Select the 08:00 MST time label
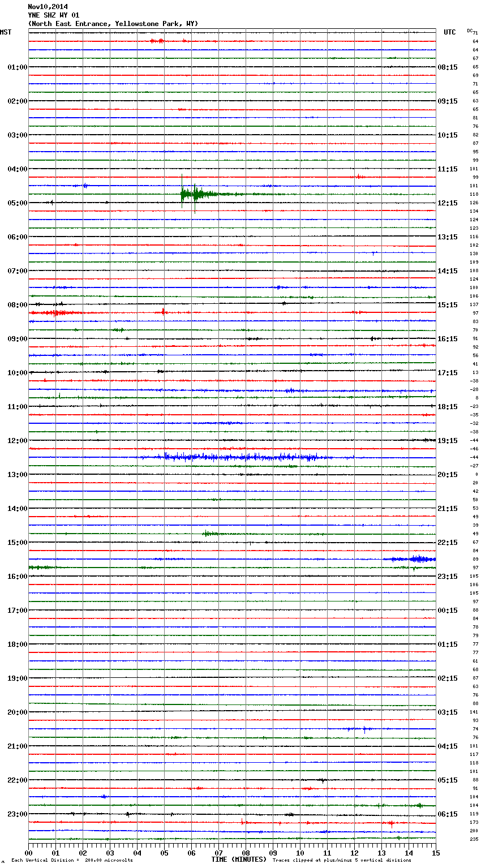This screenshot has height=868, width=481. [18, 305]
